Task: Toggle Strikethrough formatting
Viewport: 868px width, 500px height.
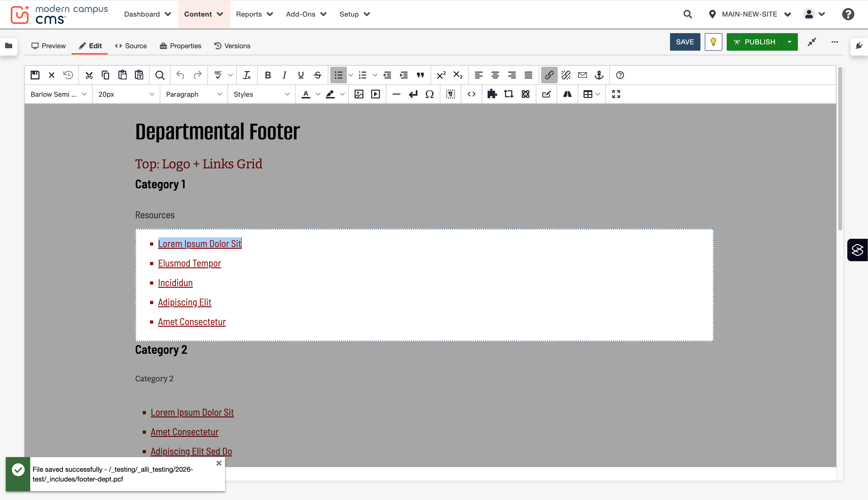Action: click(318, 75)
